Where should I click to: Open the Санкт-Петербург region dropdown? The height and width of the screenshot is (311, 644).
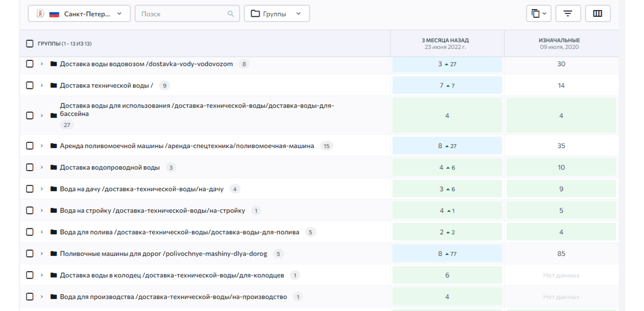click(x=79, y=14)
